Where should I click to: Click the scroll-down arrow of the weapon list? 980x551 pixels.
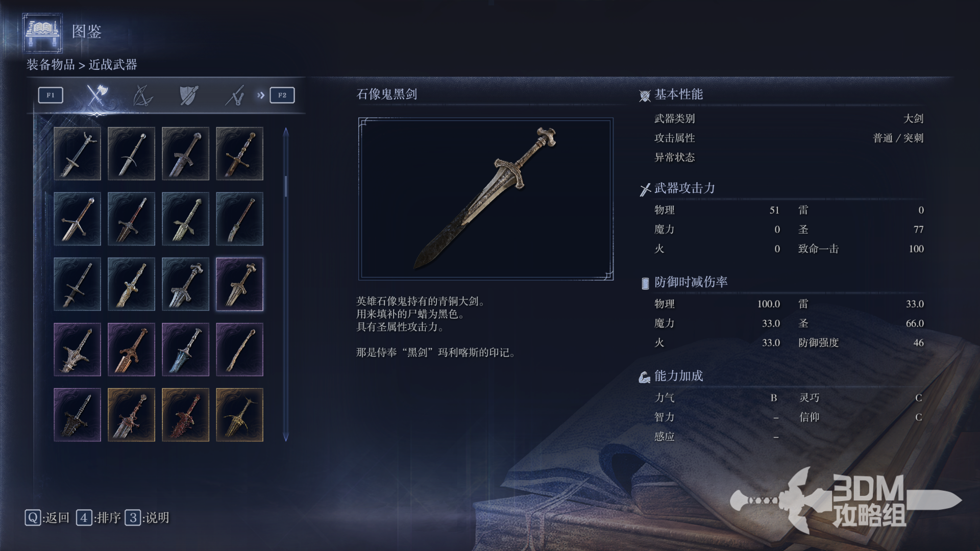[286, 437]
